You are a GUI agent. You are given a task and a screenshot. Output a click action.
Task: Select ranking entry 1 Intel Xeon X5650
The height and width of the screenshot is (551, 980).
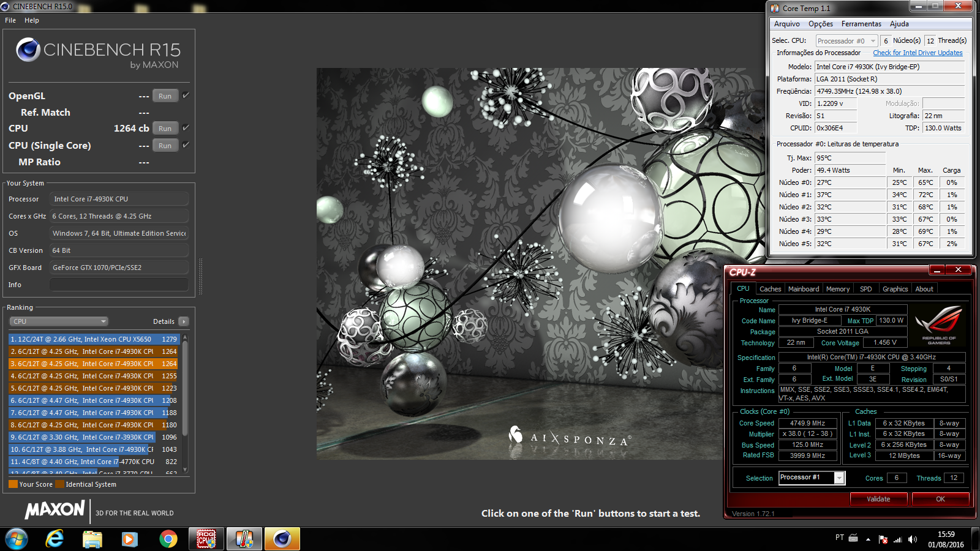94,339
